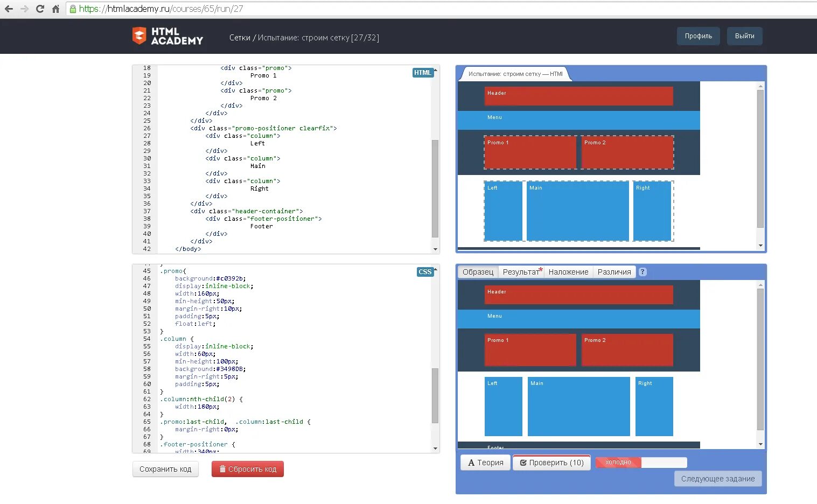This screenshot has height=504, width=817.
Task: Click Проверить (10) check button
Action: (x=551, y=463)
